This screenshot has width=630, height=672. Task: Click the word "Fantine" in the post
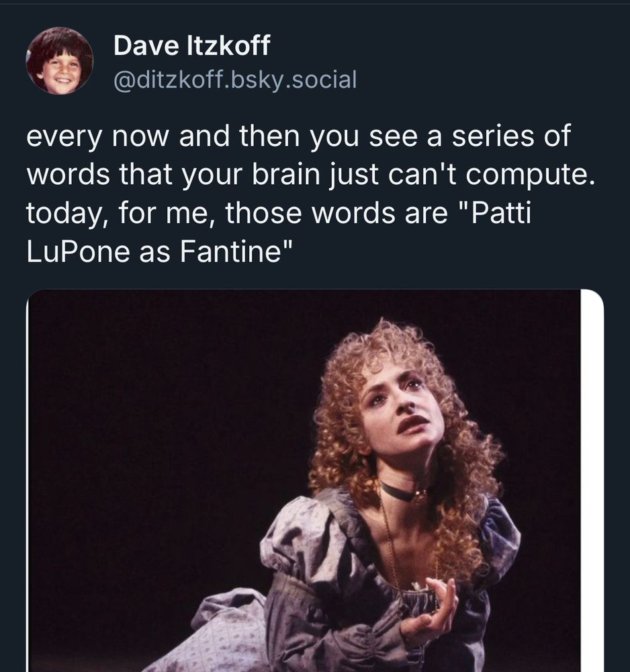230,252
